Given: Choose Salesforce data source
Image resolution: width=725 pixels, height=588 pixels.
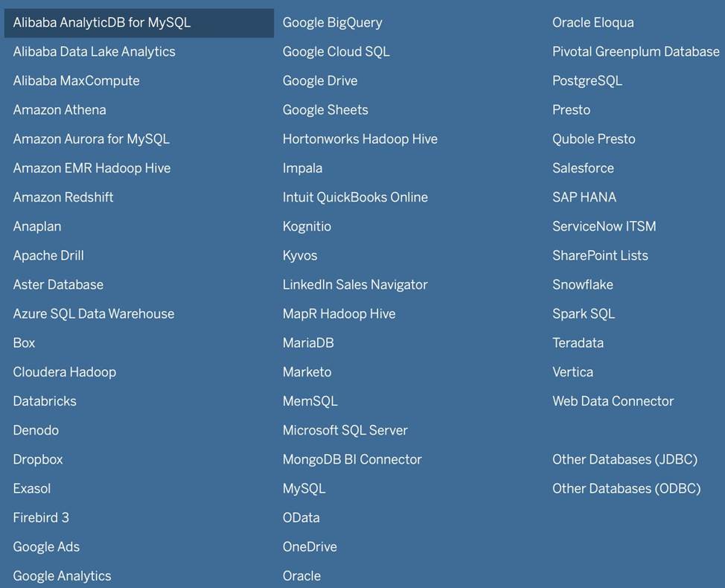Looking at the screenshot, I should pyautogui.click(x=583, y=168).
